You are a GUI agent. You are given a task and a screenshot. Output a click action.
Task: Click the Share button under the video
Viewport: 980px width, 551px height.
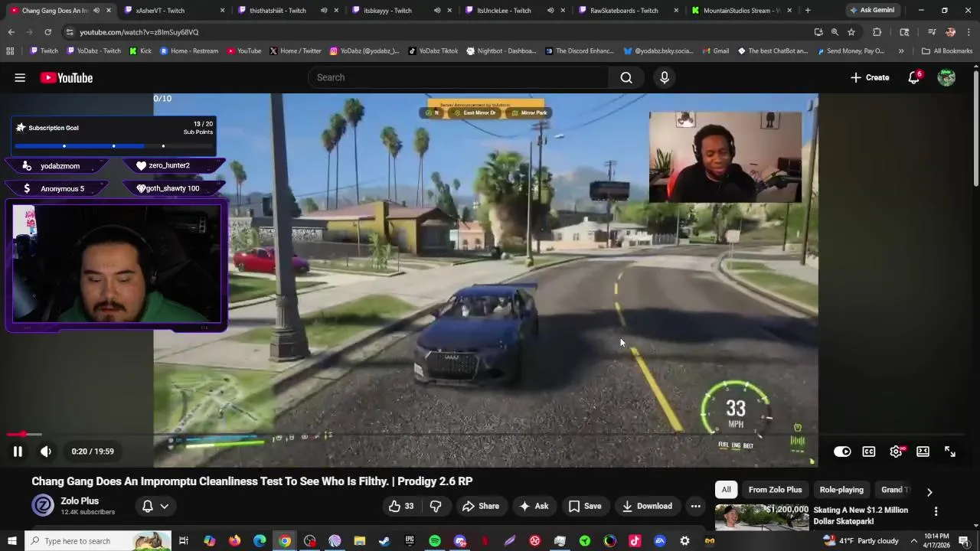tap(481, 506)
